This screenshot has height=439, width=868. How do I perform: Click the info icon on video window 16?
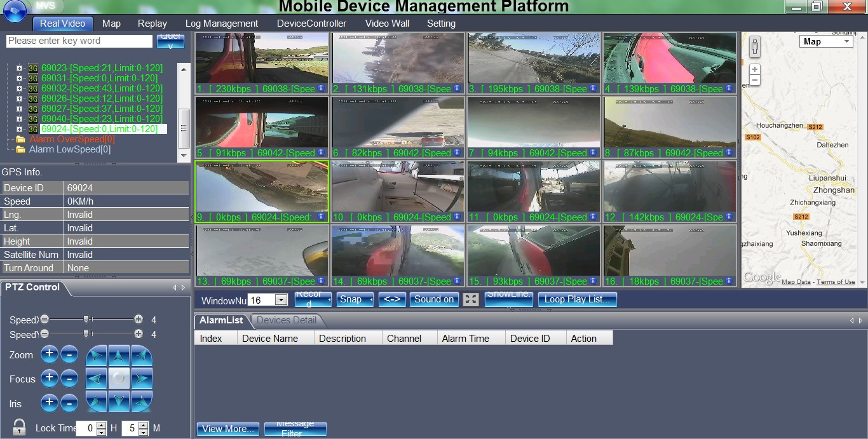coord(729,281)
